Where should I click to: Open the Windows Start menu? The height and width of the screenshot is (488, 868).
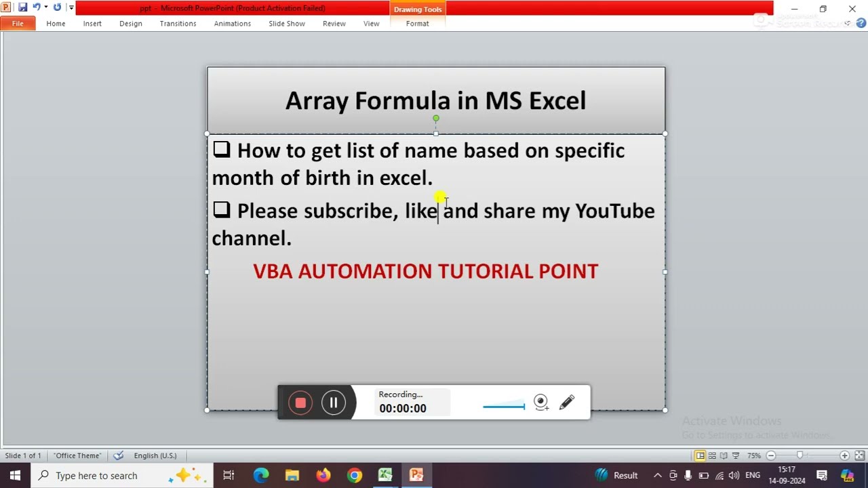point(15,475)
